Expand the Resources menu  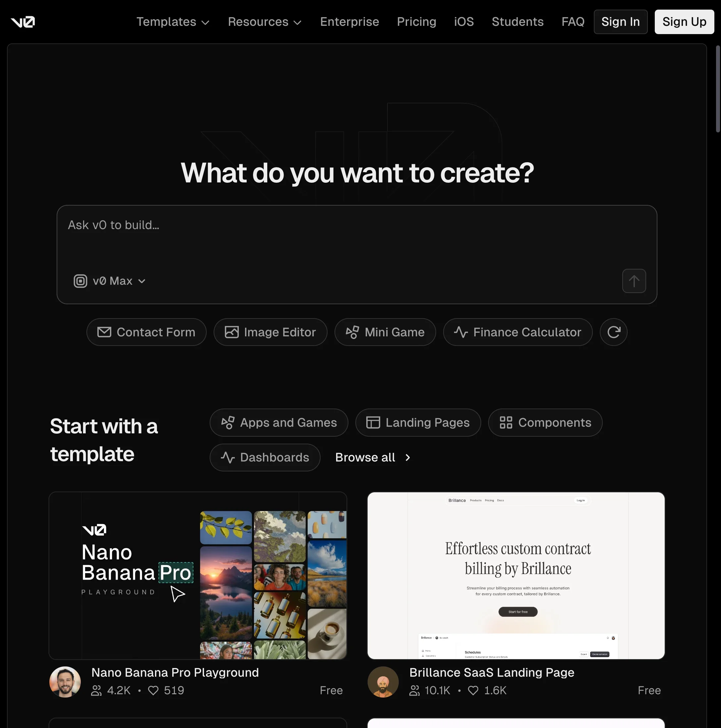pyautogui.click(x=265, y=22)
